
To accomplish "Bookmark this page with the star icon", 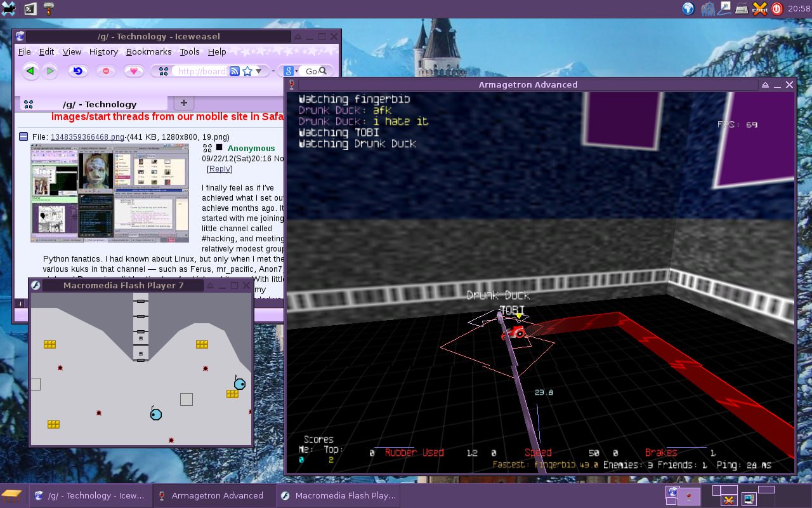I will tap(247, 71).
